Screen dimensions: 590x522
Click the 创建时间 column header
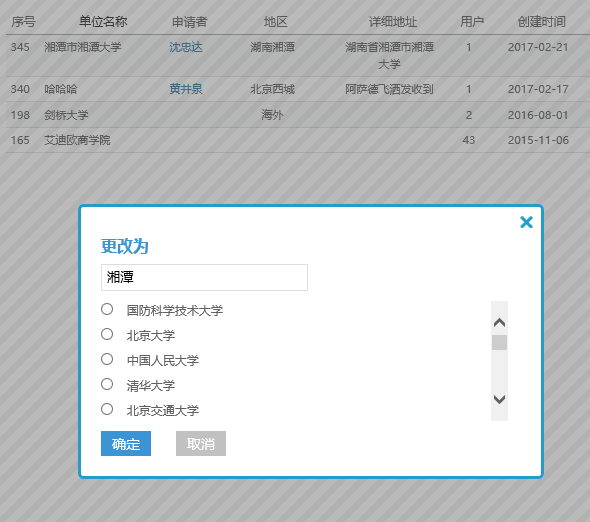(x=541, y=21)
